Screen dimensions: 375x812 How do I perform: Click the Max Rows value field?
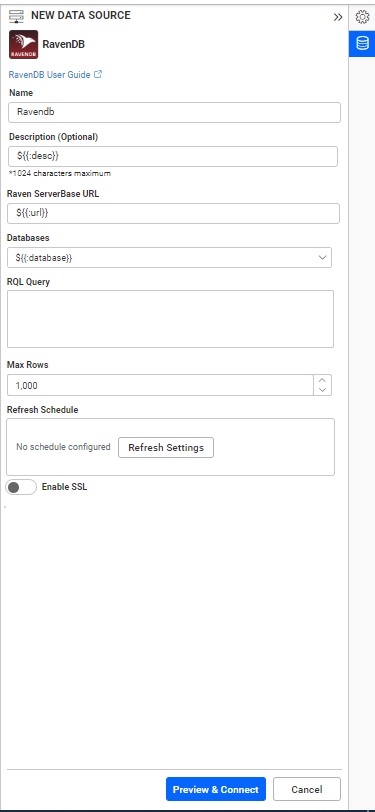coord(161,385)
